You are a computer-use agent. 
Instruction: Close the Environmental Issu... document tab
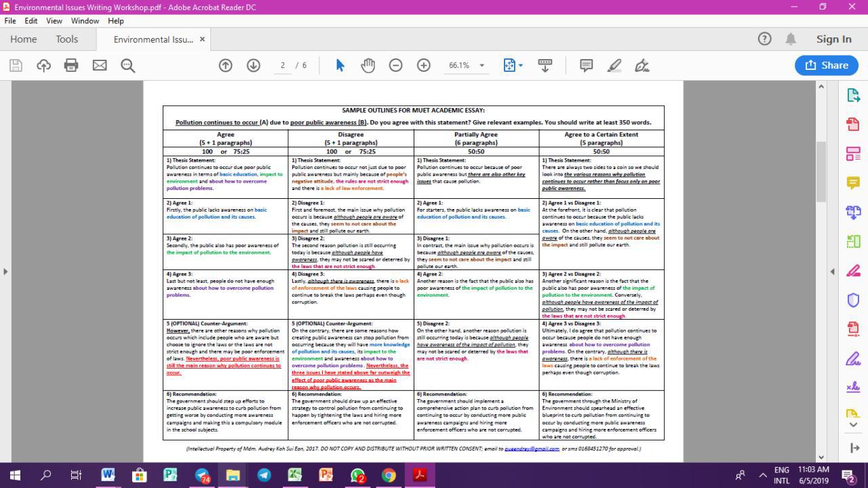pyautogui.click(x=202, y=39)
